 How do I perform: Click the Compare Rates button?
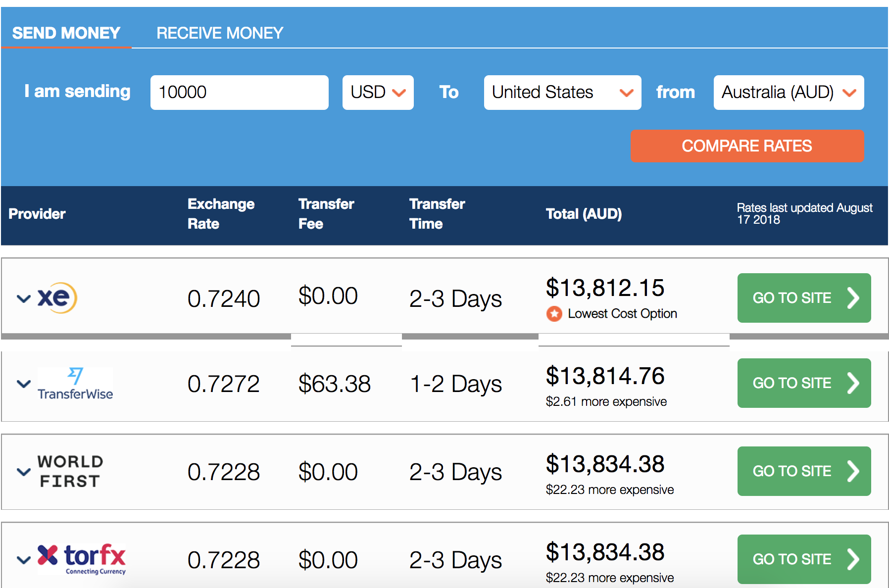click(x=747, y=146)
